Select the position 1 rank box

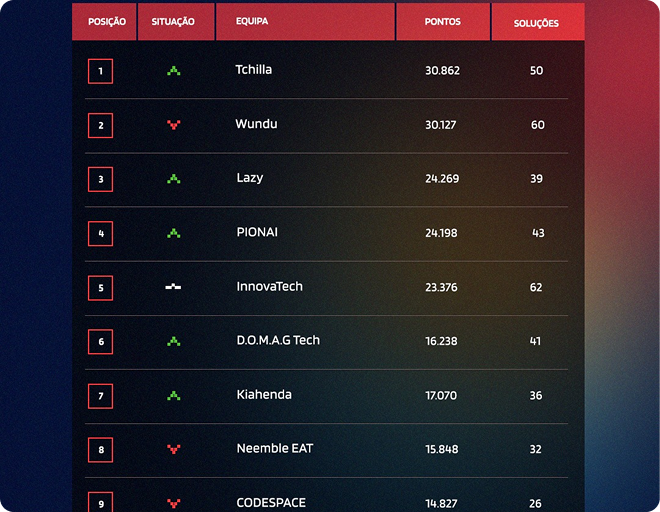pos(100,71)
